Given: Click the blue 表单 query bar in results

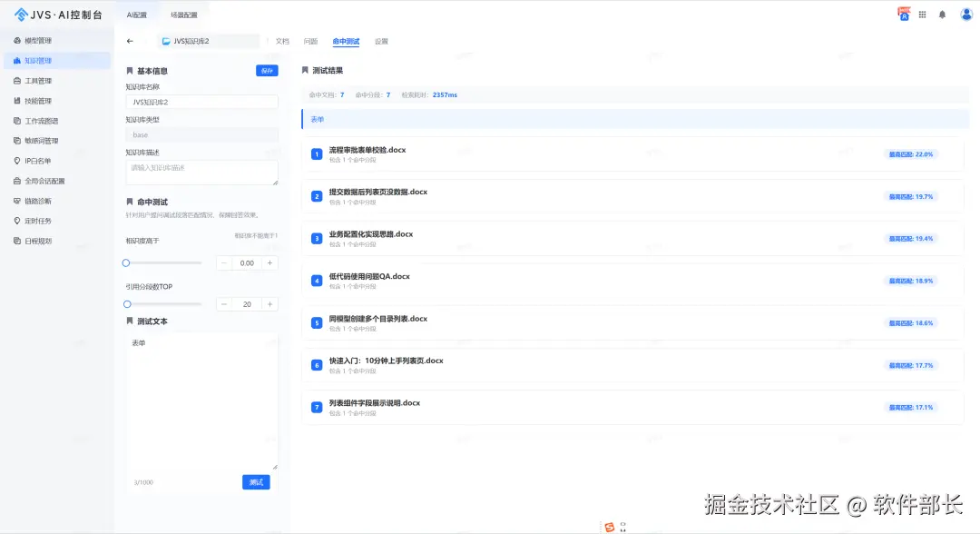Looking at the screenshot, I should click(x=635, y=120).
